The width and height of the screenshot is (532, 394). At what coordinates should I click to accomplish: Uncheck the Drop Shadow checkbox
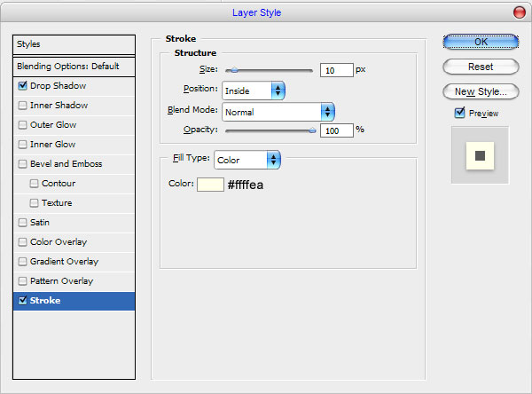22,85
